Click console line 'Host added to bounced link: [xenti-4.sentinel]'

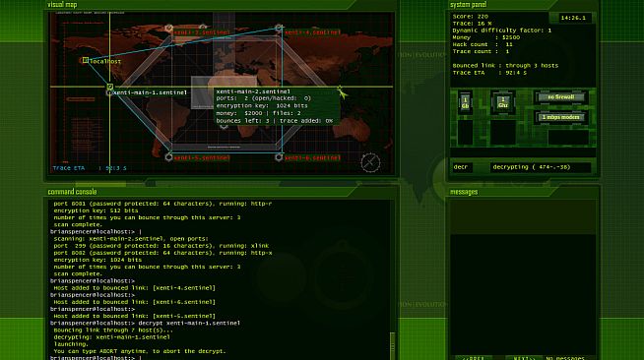(134, 288)
